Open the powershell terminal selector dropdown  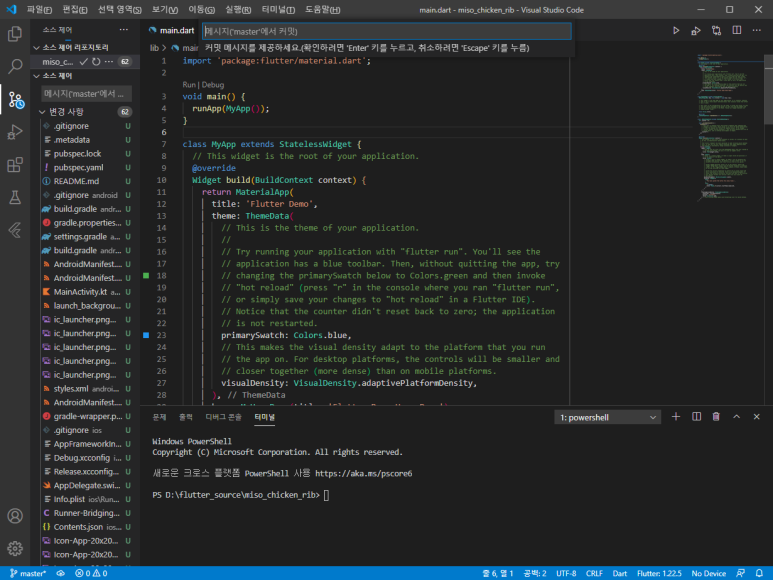tap(607, 417)
